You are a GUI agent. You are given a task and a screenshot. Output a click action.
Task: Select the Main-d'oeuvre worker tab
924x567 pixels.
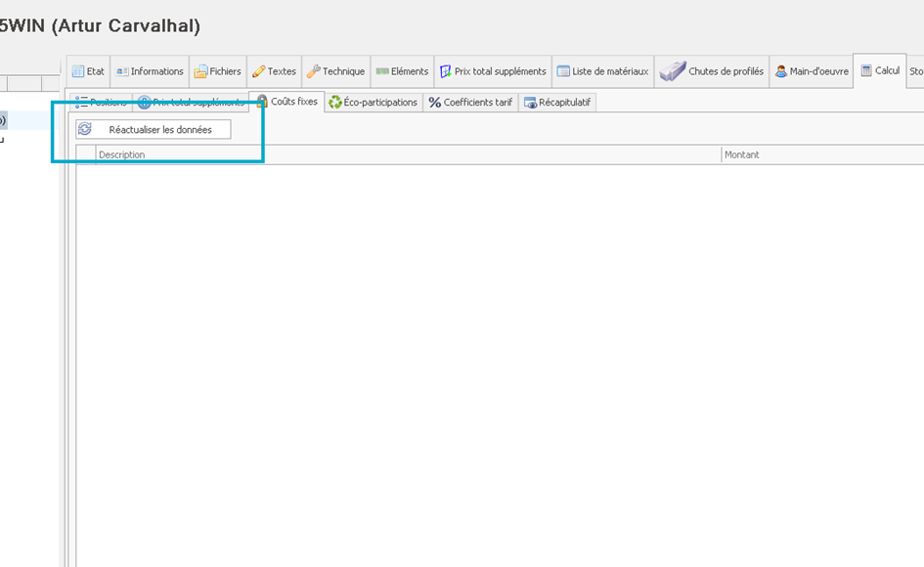click(x=811, y=71)
